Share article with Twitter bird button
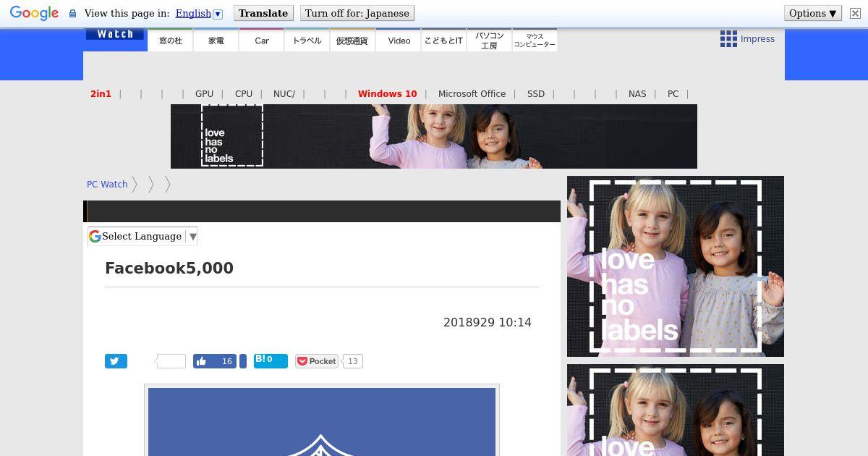868x456 pixels. pyautogui.click(x=116, y=361)
